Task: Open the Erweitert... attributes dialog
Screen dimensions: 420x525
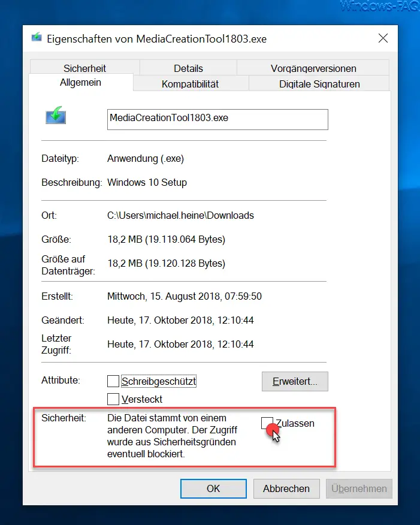Action: 295,381
